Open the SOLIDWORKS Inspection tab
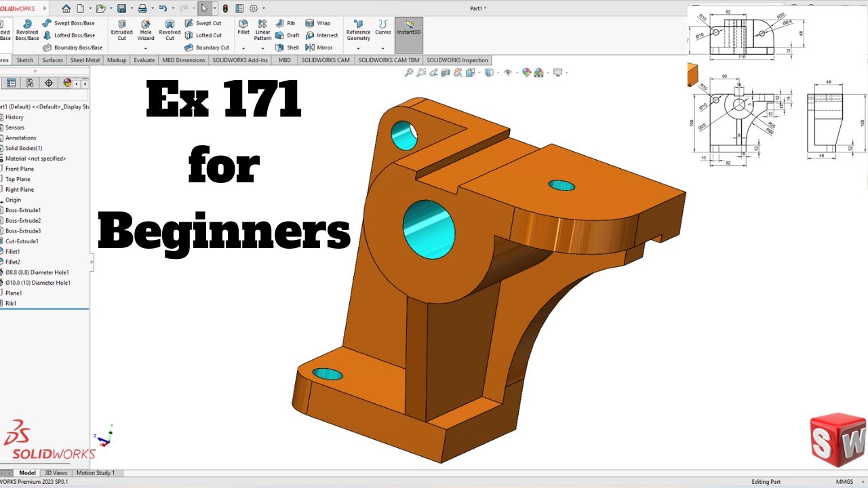Viewport: 868px width, 488px height. coord(457,60)
